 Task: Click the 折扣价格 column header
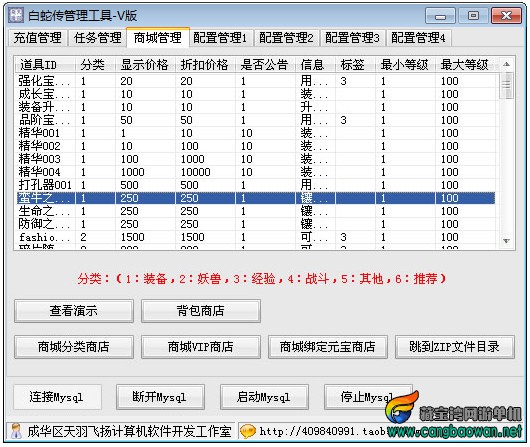click(205, 65)
